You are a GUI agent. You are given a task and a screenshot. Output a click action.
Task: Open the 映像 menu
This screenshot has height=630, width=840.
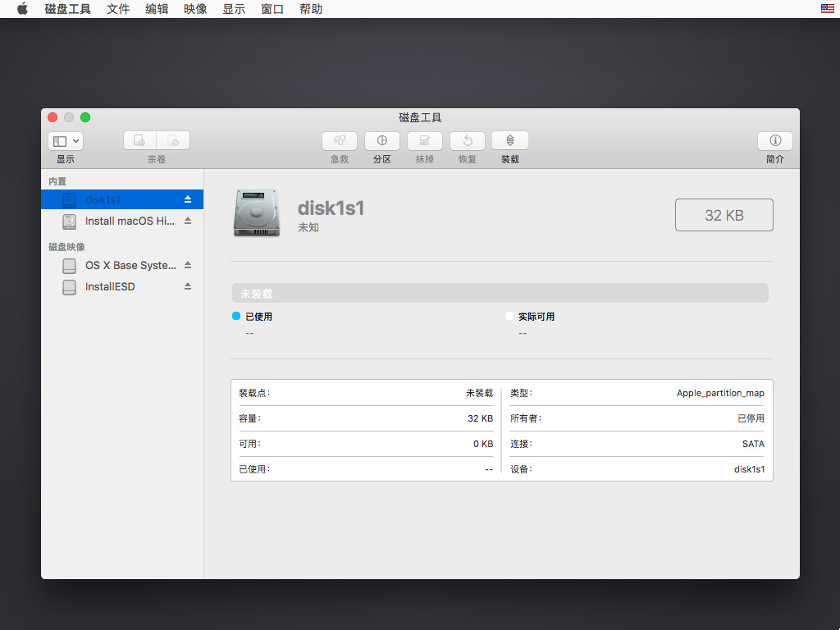click(195, 8)
